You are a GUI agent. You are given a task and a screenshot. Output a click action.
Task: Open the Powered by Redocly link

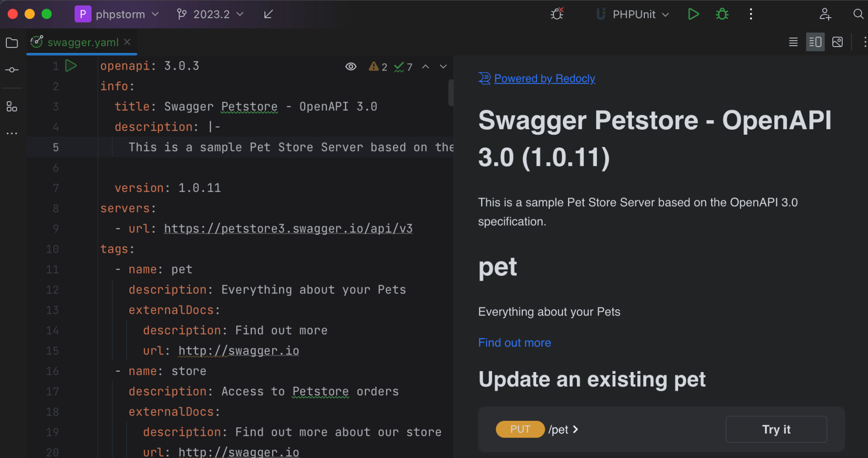click(544, 79)
